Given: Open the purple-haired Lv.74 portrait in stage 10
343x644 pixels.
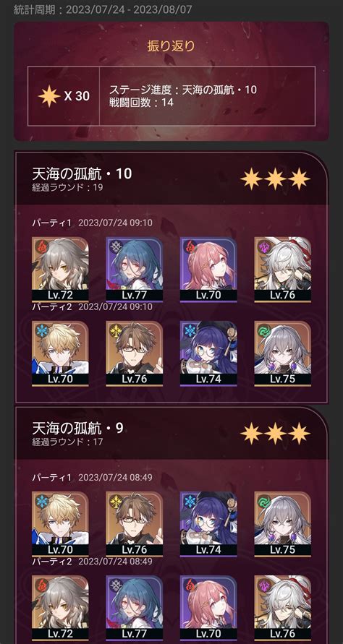Looking at the screenshot, I should click(208, 353).
